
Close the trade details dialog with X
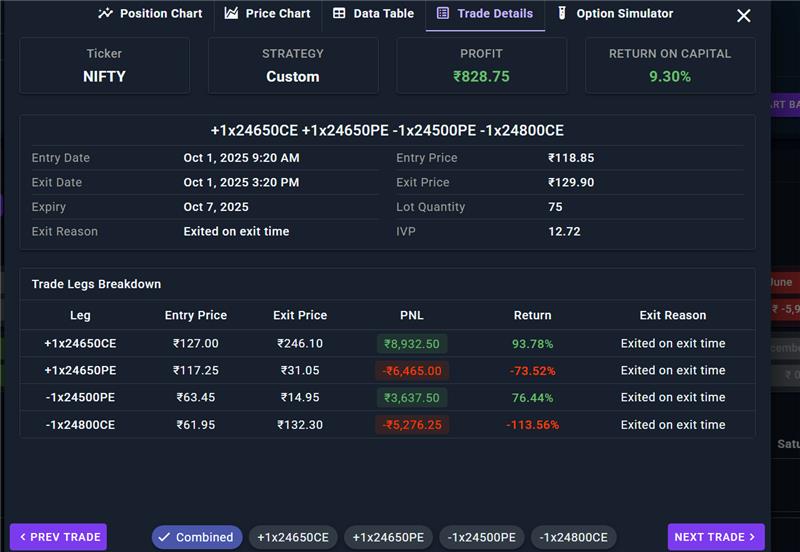pos(743,16)
